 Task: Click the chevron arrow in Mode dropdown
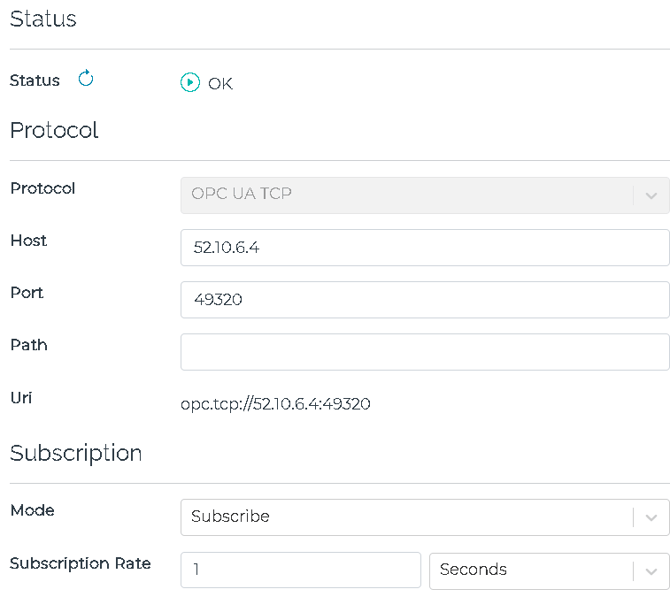coord(651,518)
